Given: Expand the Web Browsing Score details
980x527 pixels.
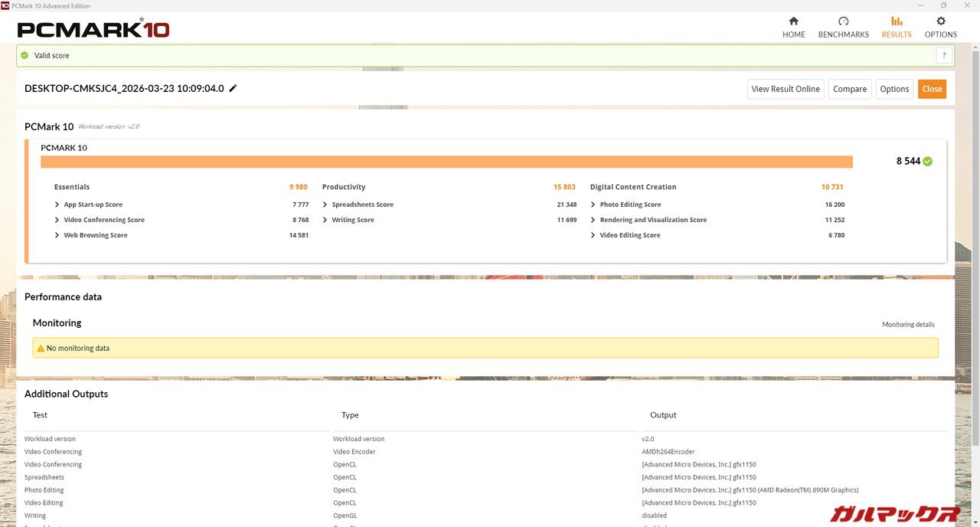Looking at the screenshot, I should pyautogui.click(x=57, y=235).
